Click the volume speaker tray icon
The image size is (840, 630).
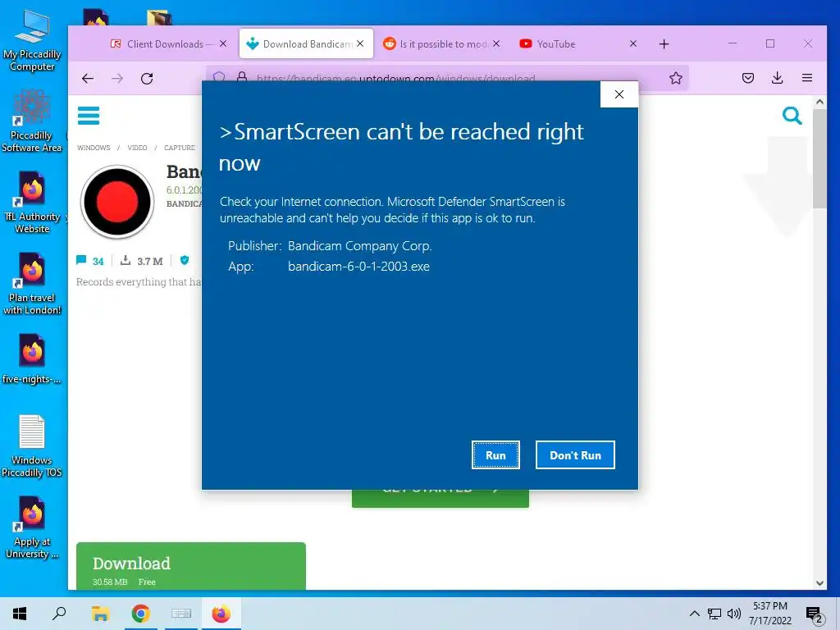(734, 614)
